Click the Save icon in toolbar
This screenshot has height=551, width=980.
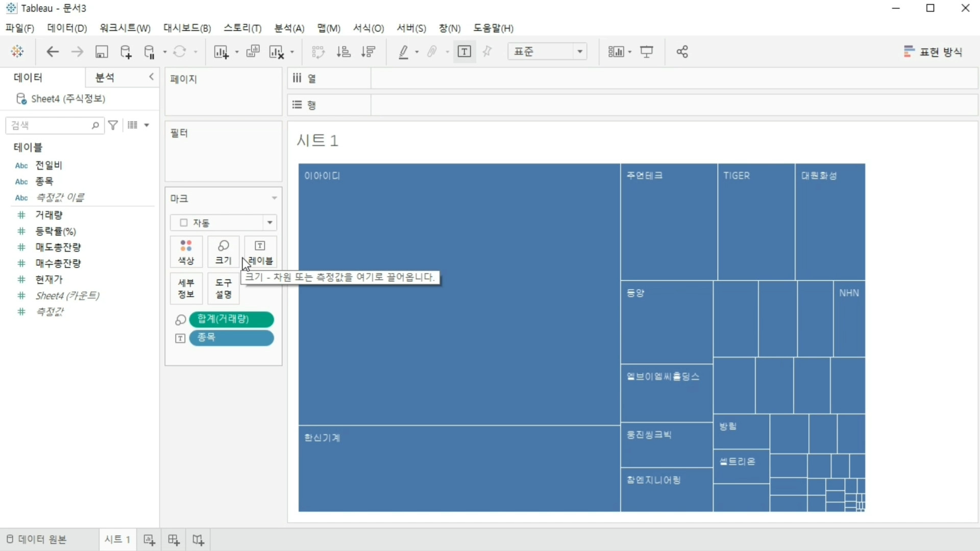click(x=102, y=52)
